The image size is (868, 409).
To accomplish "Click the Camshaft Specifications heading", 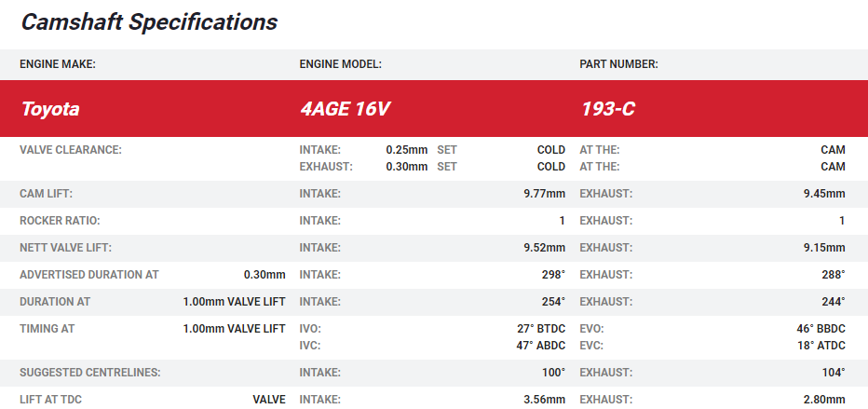I will (149, 21).
